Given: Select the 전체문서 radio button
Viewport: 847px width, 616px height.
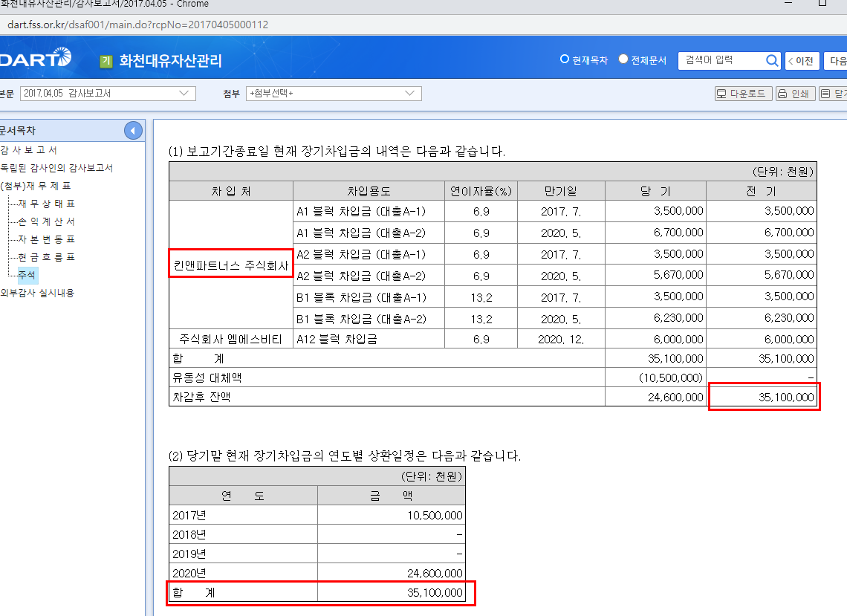Looking at the screenshot, I should click(623, 59).
